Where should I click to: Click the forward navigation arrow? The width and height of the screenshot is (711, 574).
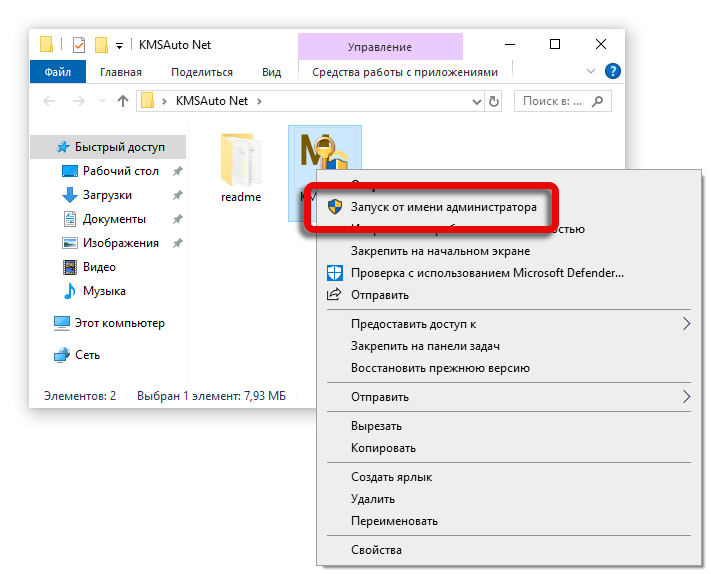[79, 101]
